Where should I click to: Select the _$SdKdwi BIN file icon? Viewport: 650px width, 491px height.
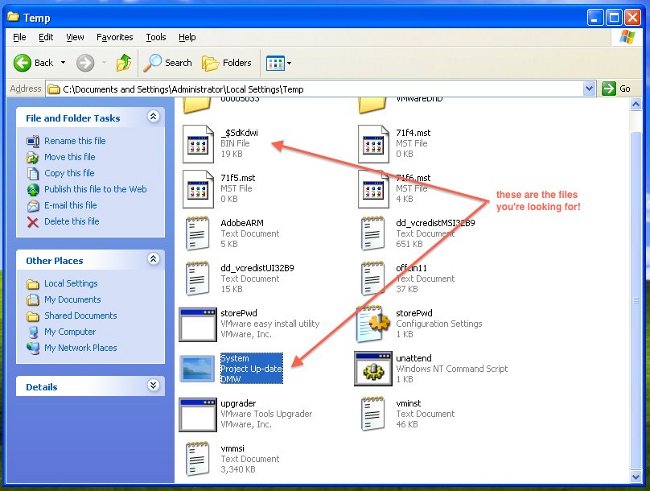click(x=197, y=144)
